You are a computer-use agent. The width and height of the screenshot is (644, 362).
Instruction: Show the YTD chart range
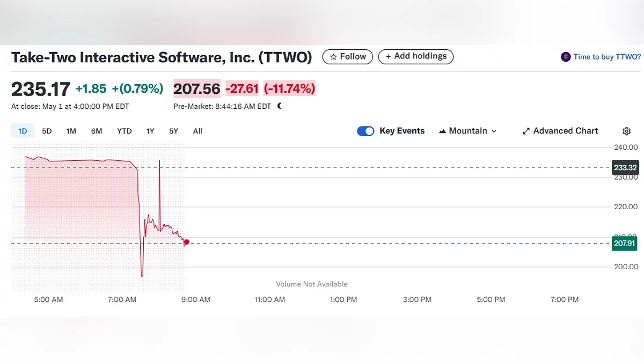coord(124,131)
